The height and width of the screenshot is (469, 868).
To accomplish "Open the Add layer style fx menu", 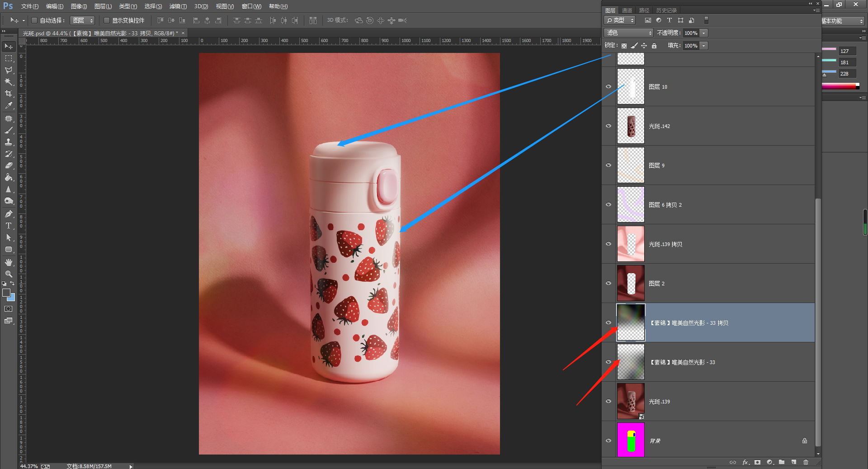I will tap(745, 462).
